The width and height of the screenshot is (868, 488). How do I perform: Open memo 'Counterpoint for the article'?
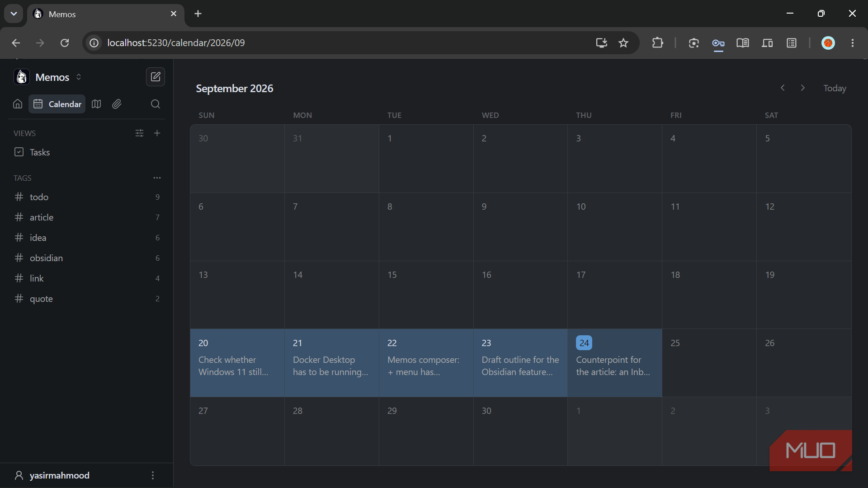[x=613, y=366]
